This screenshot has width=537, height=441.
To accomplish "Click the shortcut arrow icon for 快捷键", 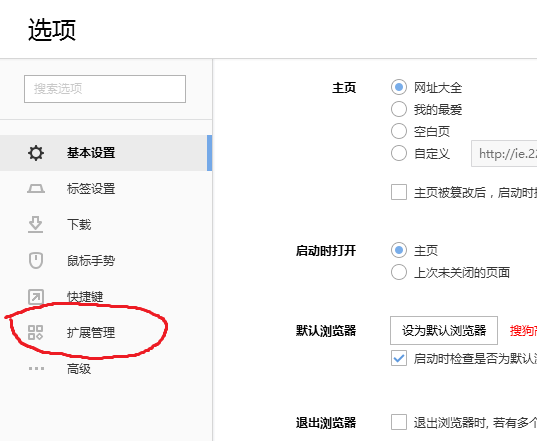I will (x=36, y=297).
